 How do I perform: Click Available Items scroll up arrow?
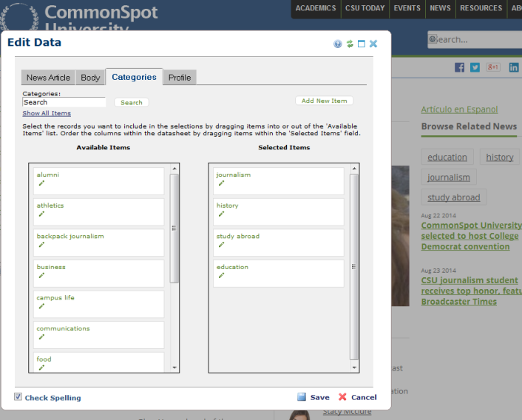(x=174, y=169)
